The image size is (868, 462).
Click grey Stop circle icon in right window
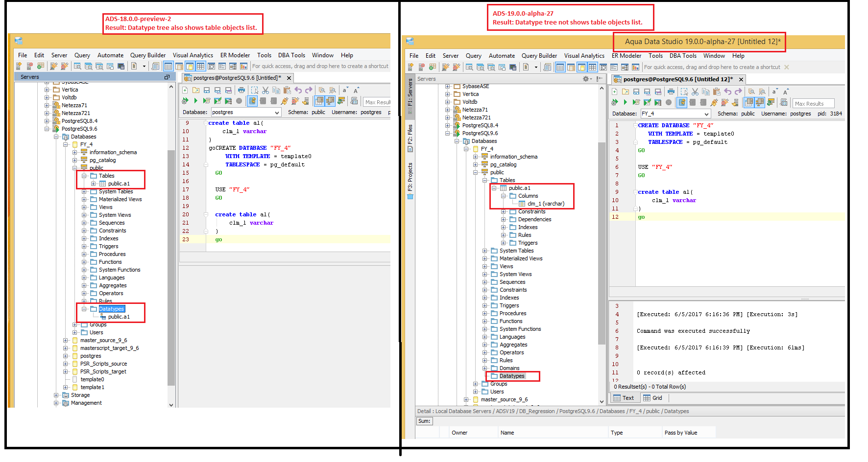tap(669, 102)
